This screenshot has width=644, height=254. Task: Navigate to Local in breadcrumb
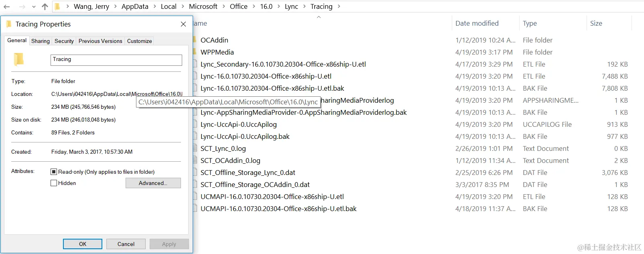click(169, 6)
